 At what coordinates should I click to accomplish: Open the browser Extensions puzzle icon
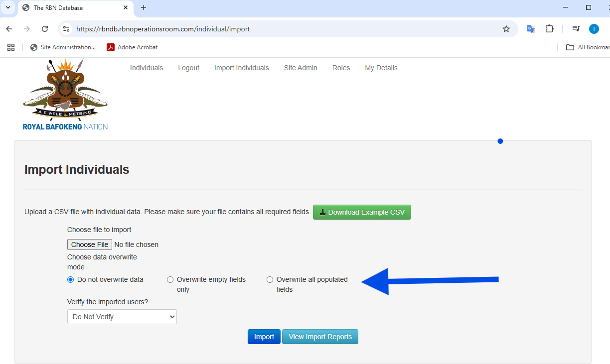click(549, 29)
